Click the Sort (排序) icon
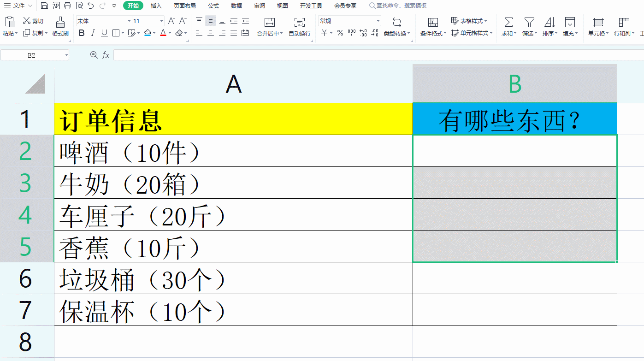Screen dimensions: 644x361 pos(549,22)
